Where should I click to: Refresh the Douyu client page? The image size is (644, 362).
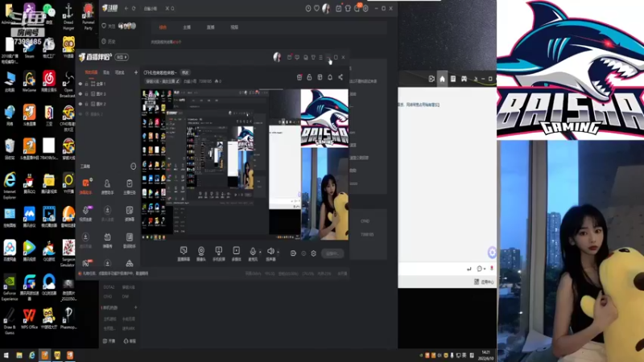(x=134, y=8)
